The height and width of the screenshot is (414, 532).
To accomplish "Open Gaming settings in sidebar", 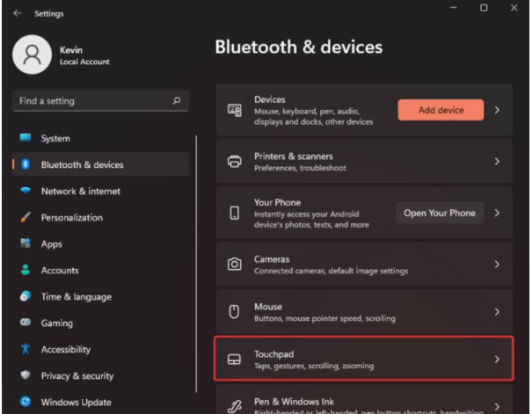I will [x=57, y=323].
